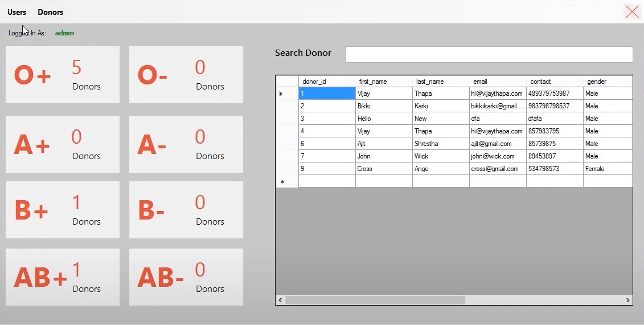
Task: Select the cell containing john@wick.com
Action: pos(498,156)
